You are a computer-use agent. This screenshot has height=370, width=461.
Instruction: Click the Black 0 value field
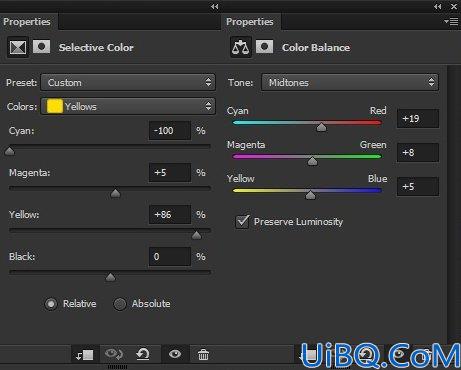click(x=170, y=256)
